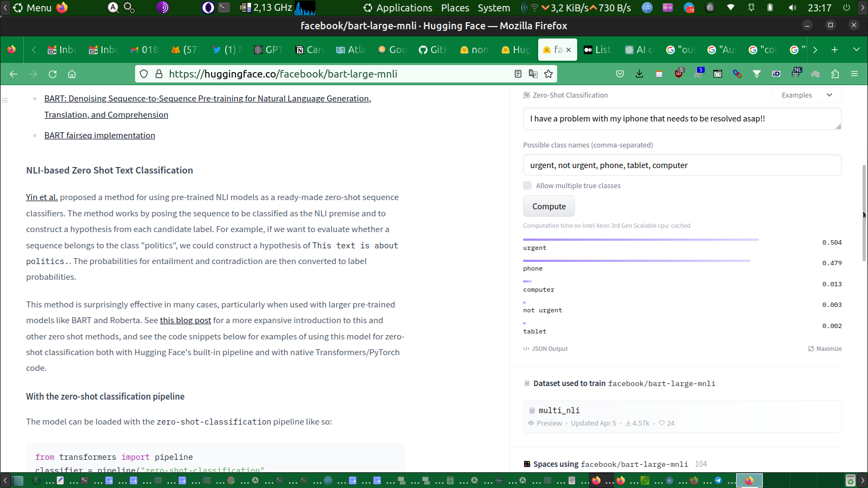Click the blue-red chain link extension icon

point(737,74)
